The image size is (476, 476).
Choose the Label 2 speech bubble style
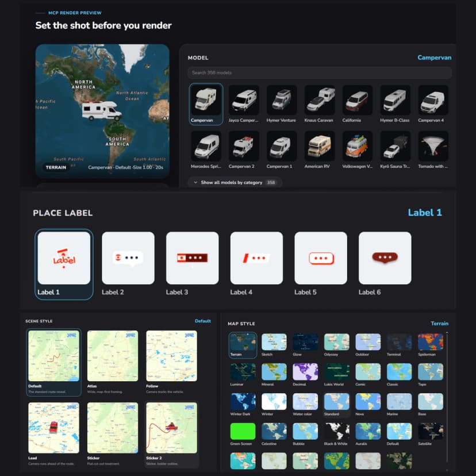(x=128, y=258)
